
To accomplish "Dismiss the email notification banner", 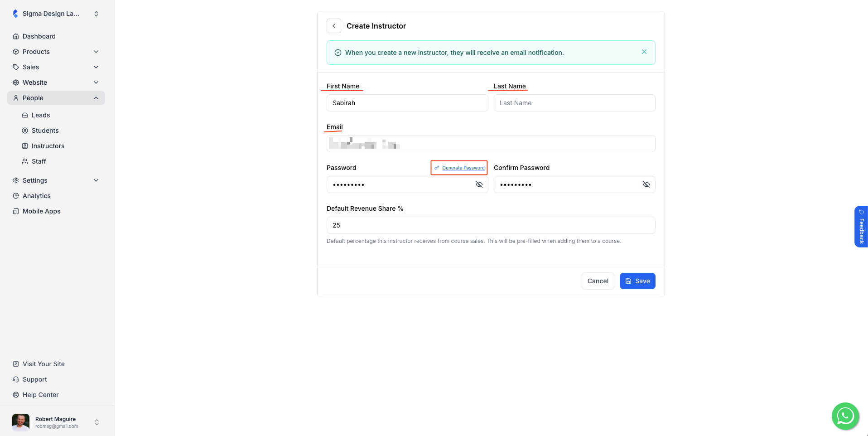I will tap(644, 52).
